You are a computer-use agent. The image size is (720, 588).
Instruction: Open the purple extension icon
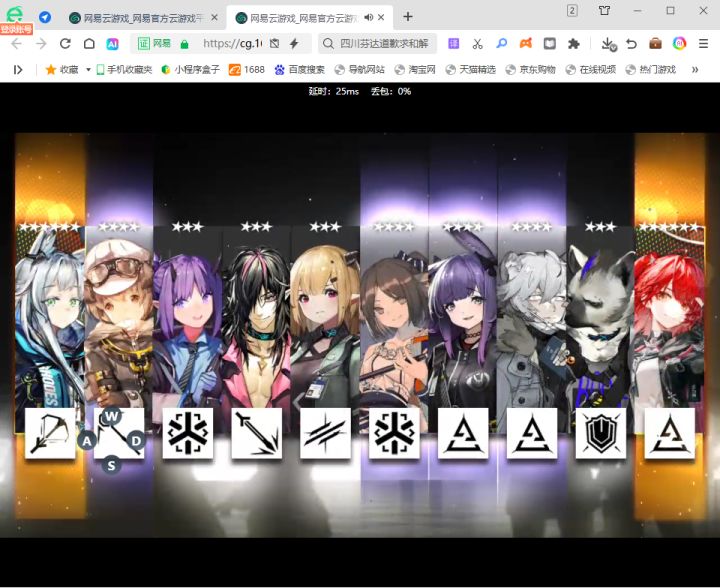(x=454, y=44)
